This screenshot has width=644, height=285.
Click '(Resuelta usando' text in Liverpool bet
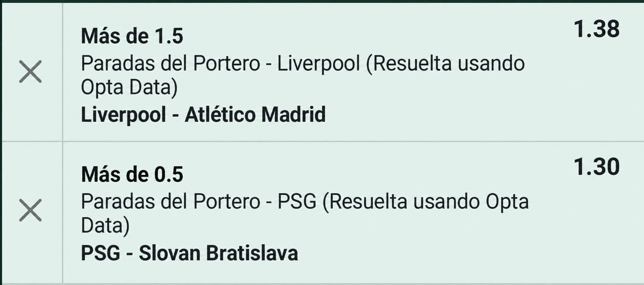[x=445, y=64]
